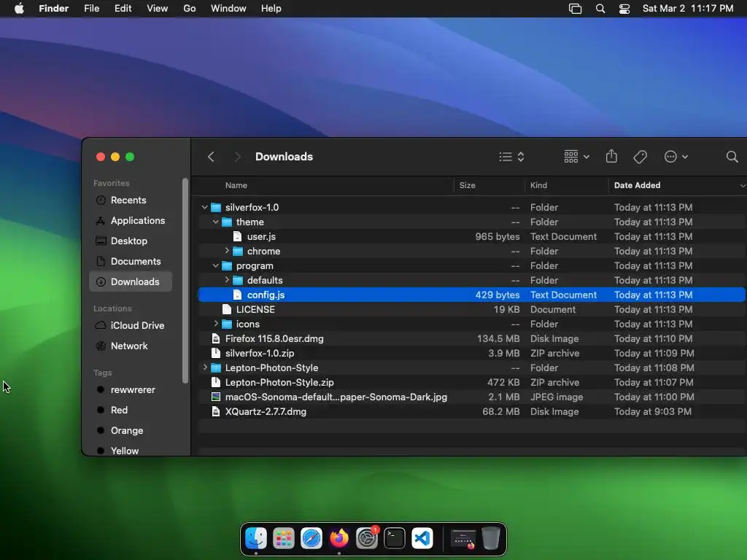Image resolution: width=747 pixels, height=560 pixels.
Task: Open Network in the sidebar
Action: point(130,346)
